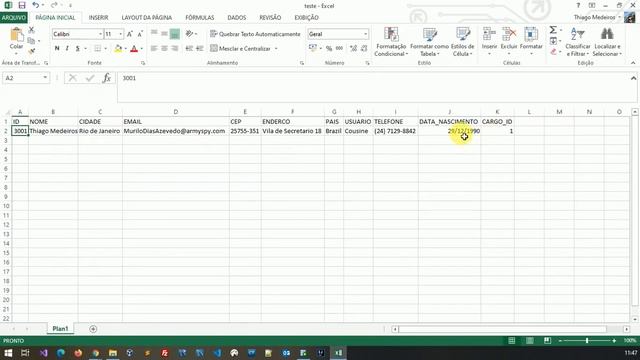Save the workbook with the floppy icon
Viewport: 640px width, 360px height.
22,5
